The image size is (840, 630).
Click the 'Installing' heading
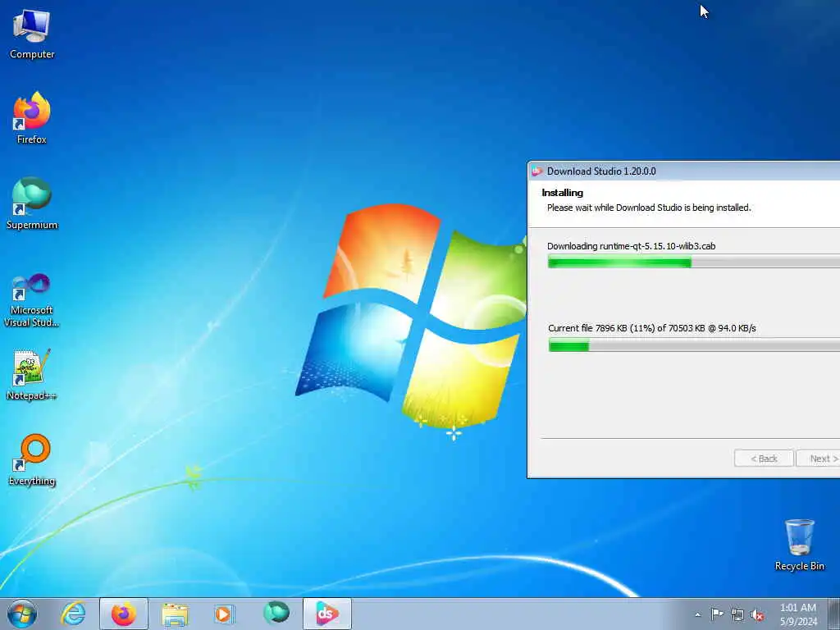563,193
